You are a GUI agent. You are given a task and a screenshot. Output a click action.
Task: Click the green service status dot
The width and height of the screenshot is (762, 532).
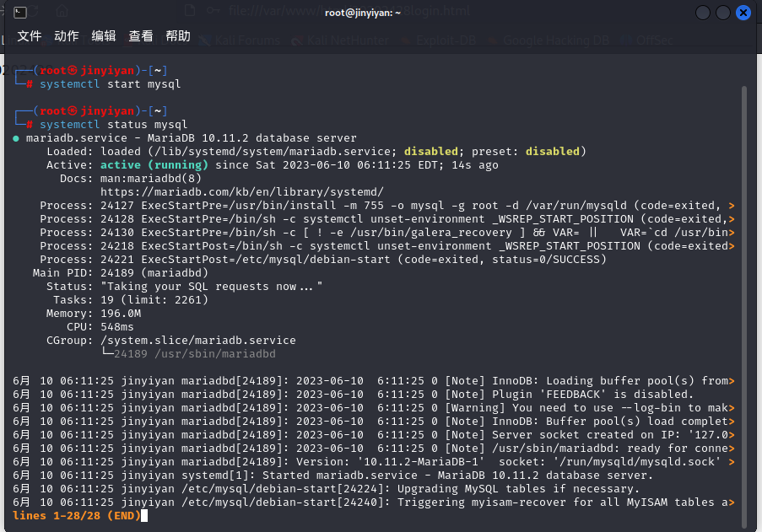tap(16, 139)
